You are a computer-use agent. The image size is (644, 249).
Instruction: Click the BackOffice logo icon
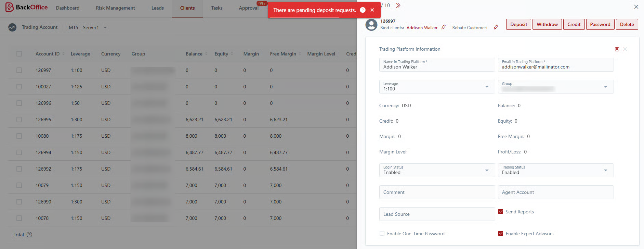[x=10, y=7]
